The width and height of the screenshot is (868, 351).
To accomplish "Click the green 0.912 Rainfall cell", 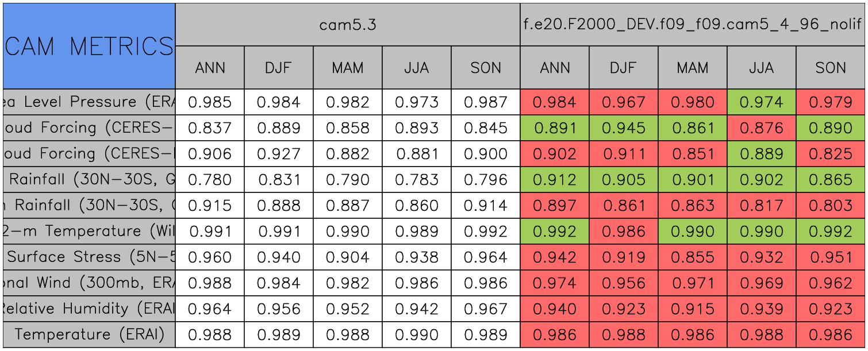I will (555, 180).
